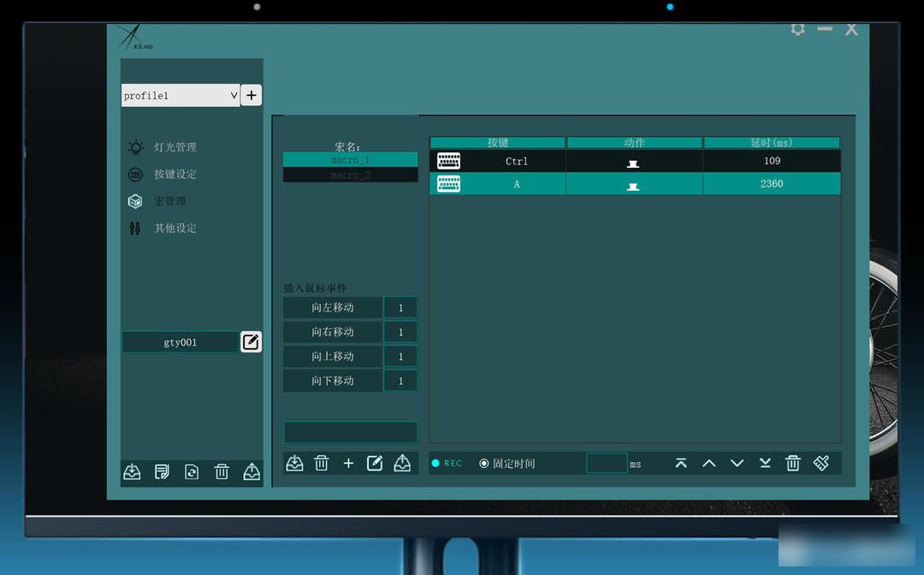Select macro_1 in macro list
This screenshot has height=575, width=924.
click(351, 160)
